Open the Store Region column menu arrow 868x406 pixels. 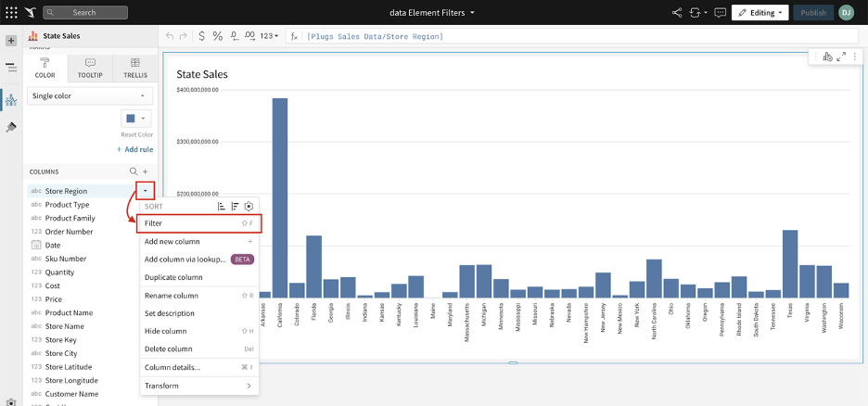[145, 191]
